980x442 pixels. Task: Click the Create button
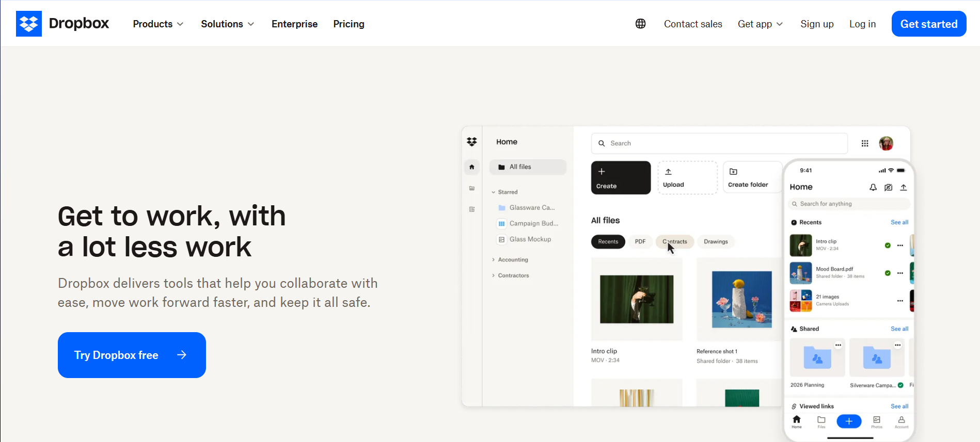621,177
